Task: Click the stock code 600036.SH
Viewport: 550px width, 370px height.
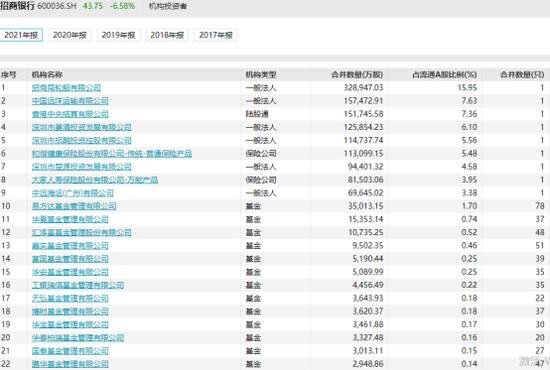Action: (56, 6)
